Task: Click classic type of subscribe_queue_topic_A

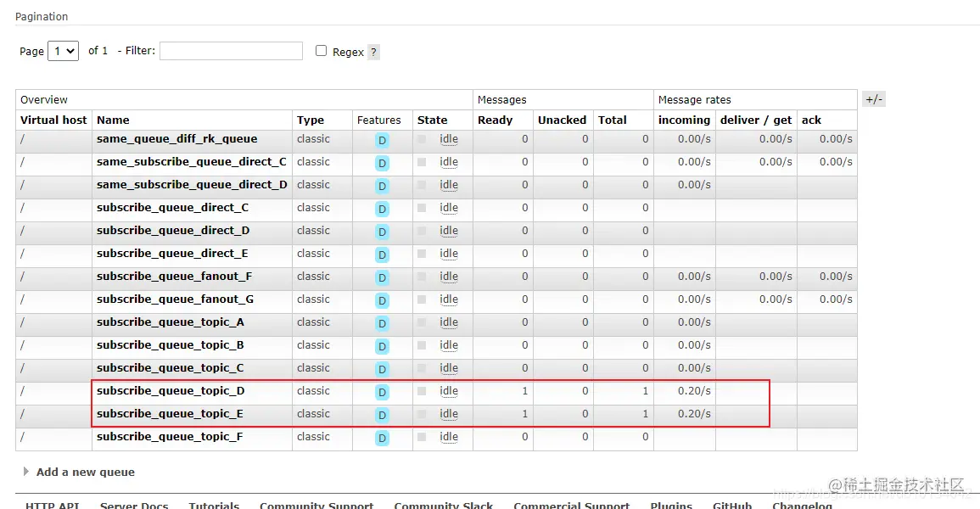Action: (313, 322)
